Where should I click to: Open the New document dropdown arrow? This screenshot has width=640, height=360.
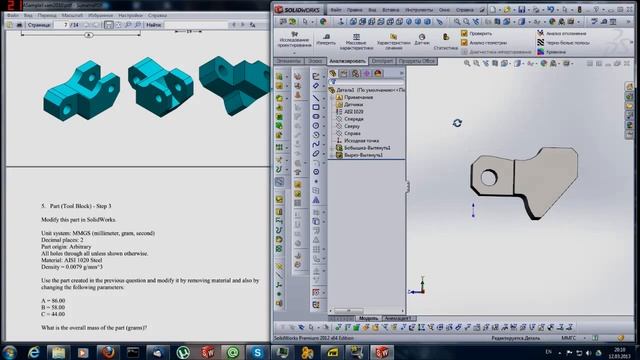[499, 9]
